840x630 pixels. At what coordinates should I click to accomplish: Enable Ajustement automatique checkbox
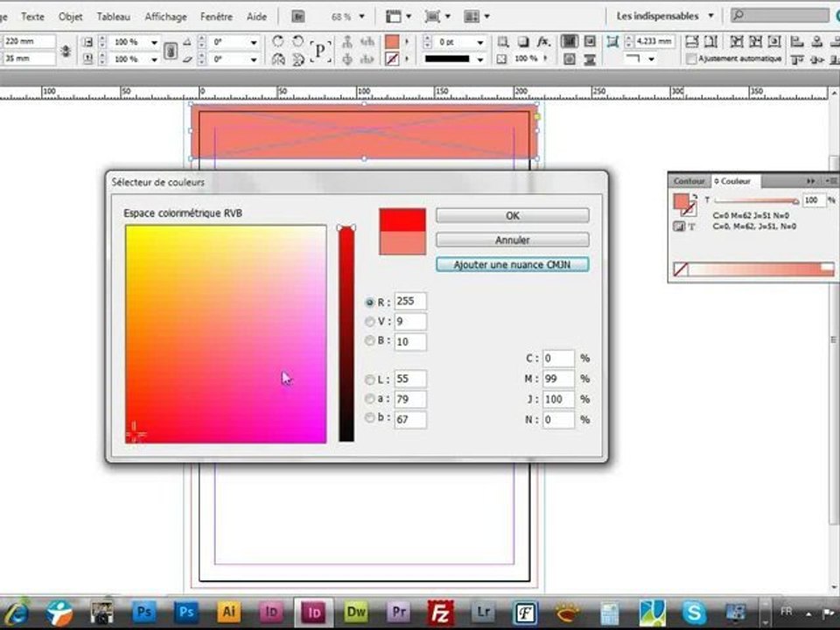pyautogui.click(x=691, y=59)
